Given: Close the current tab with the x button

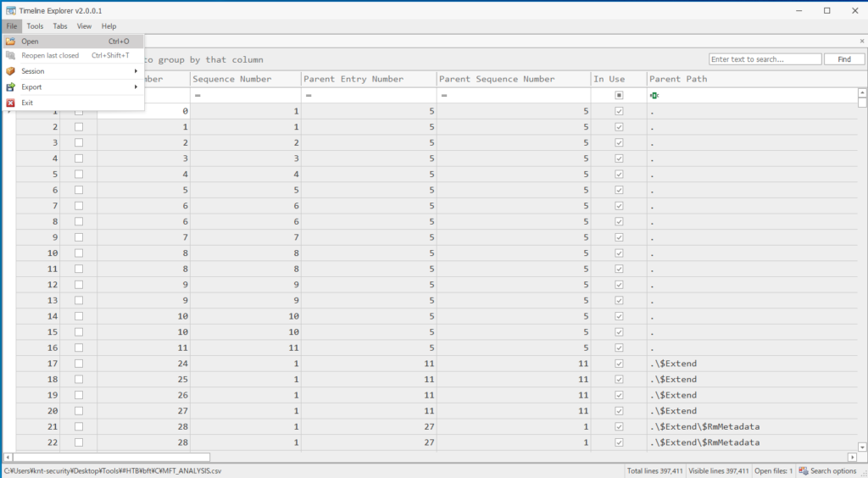Looking at the screenshot, I should point(861,41).
